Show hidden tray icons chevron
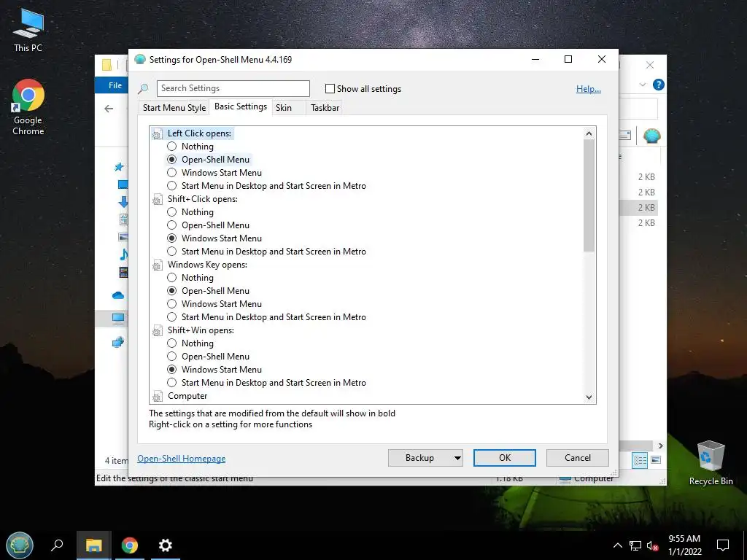Image resolution: width=747 pixels, height=560 pixels. point(617,545)
